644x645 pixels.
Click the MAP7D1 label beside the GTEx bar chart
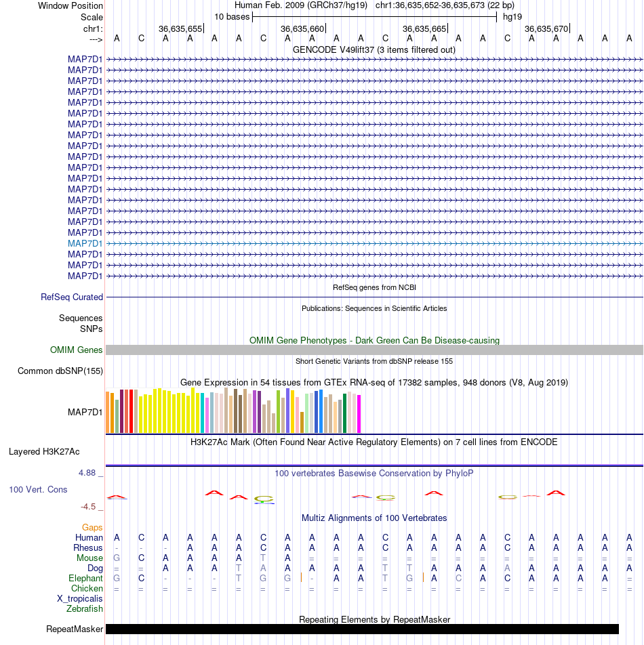coord(85,412)
